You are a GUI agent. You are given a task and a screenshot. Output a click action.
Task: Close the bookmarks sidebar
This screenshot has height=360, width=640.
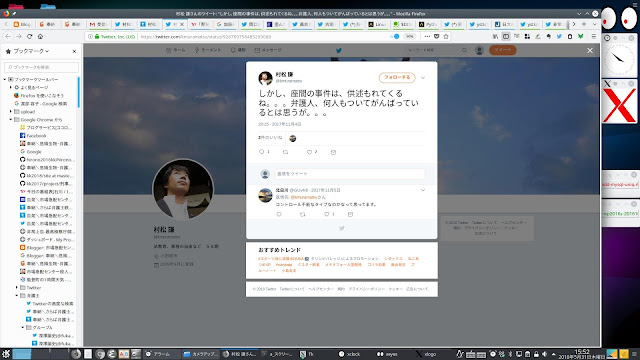(x=74, y=51)
